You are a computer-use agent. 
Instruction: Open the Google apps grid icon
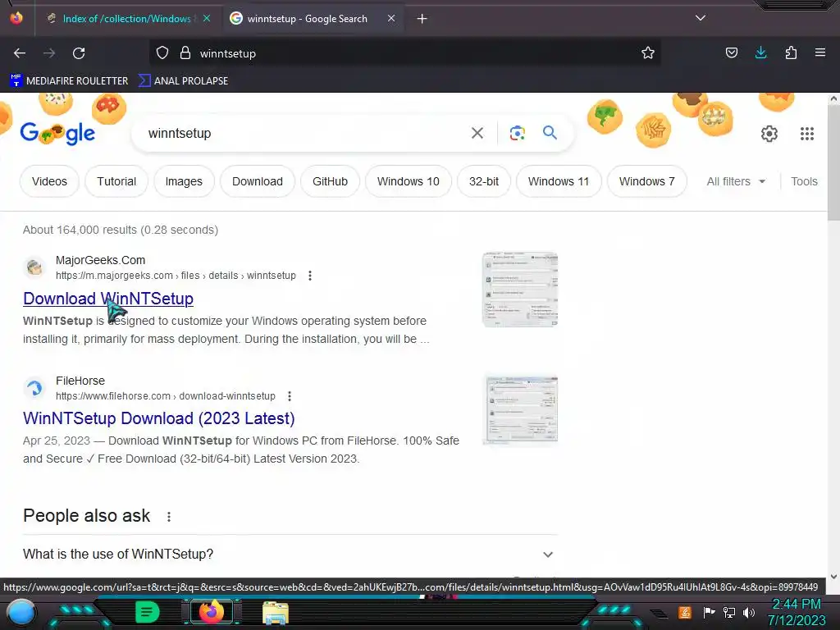tap(807, 134)
